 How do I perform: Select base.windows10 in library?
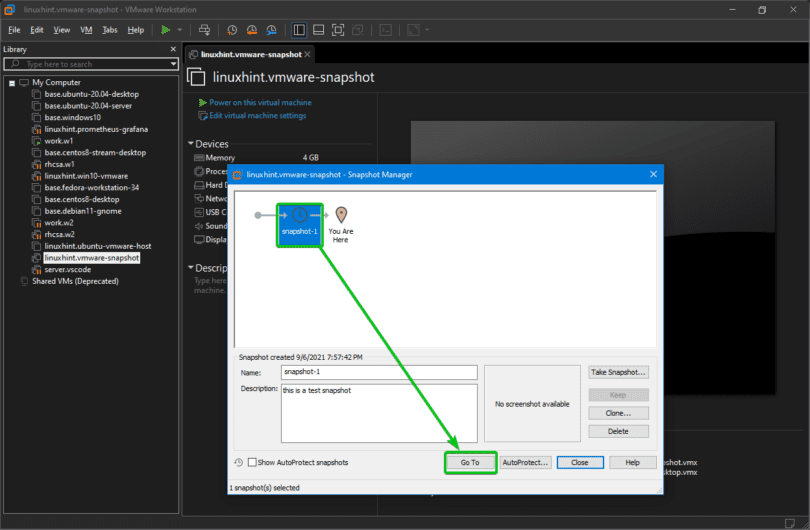tap(72, 117)
